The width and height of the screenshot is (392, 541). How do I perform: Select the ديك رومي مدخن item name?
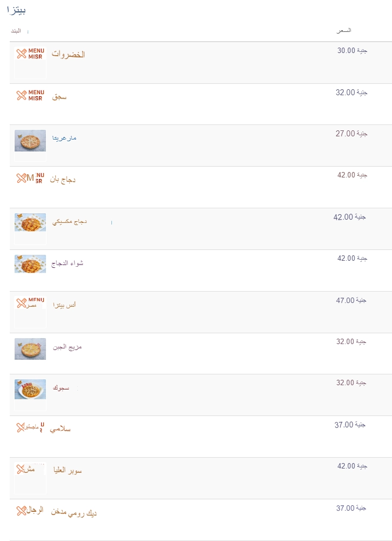[74, 512]
